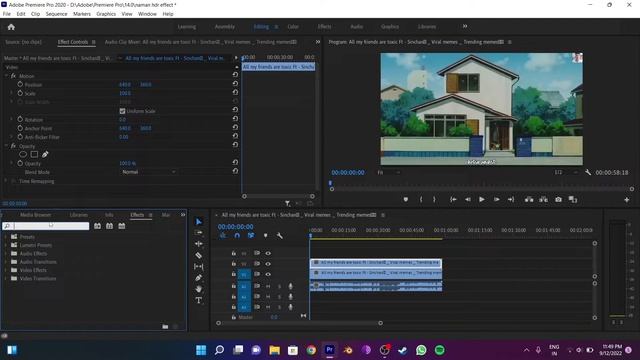Viewport: 640px width, 360px height.
Task: Select the Razor tool
Action: tap(199, 256)
